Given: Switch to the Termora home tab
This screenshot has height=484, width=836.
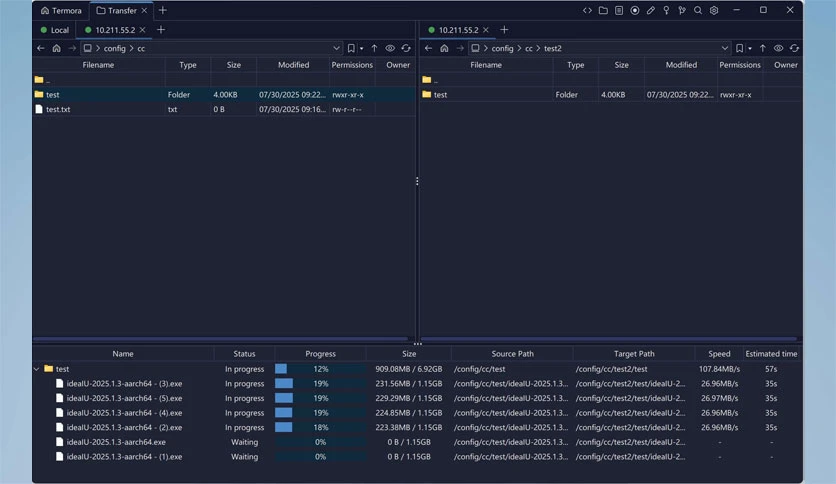Looking at the screenshot, I should click(x=61, y=10).
